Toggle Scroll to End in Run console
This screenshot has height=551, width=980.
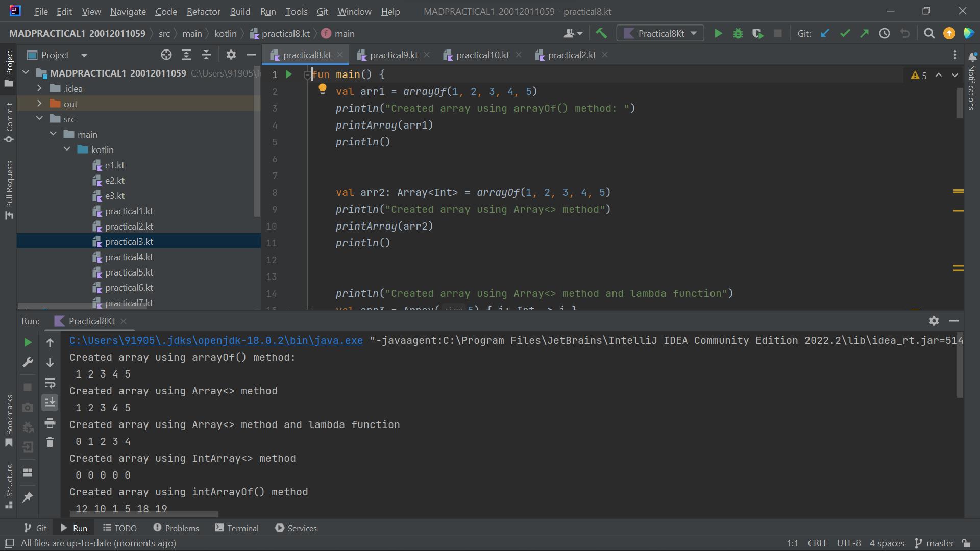50,403
